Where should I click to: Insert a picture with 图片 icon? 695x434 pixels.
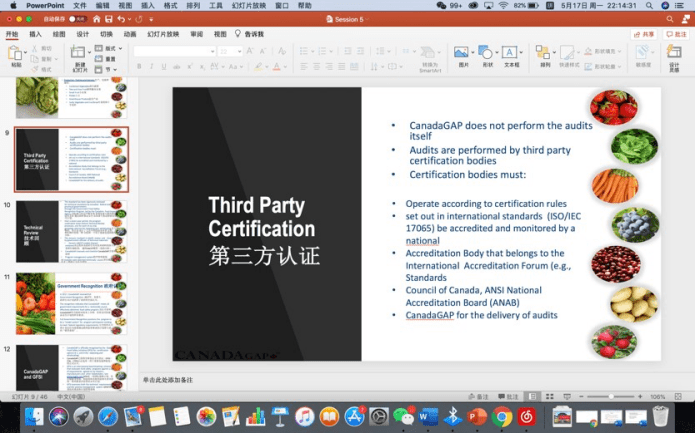(x=462, y=54)
